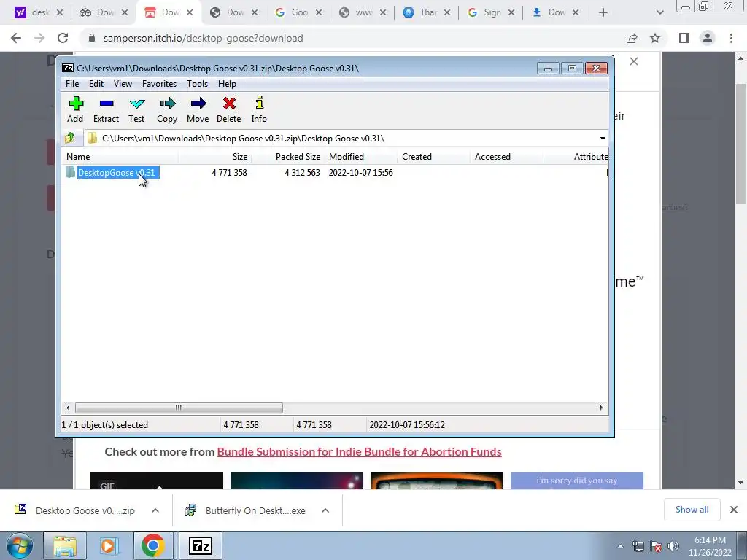Viewport: 747px width, 560px height.
Task: Sort by Packed Size column header
Action: pos(287,157)
